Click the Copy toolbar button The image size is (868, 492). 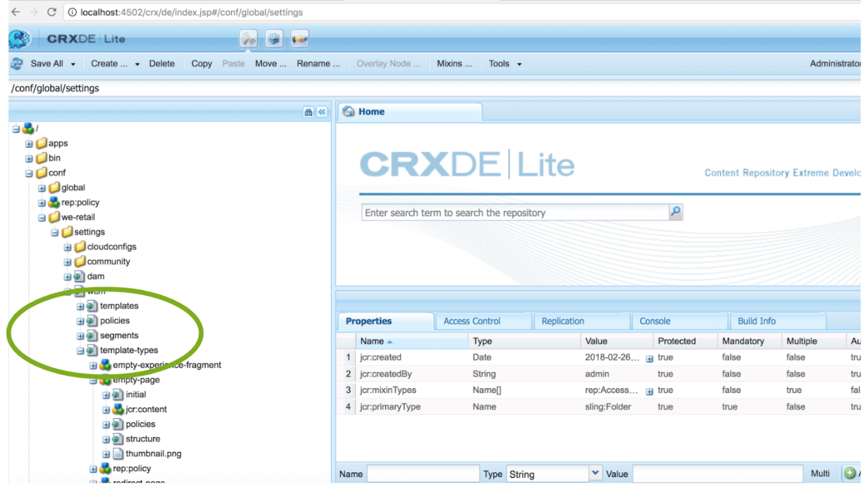201,64
